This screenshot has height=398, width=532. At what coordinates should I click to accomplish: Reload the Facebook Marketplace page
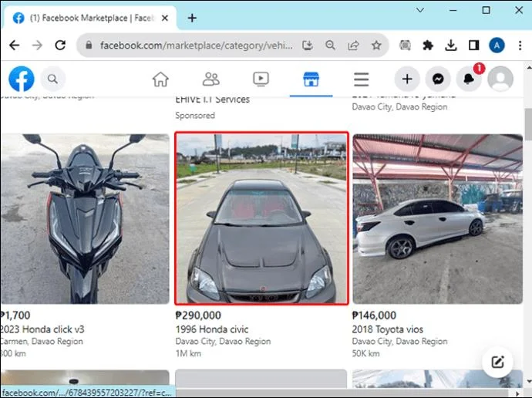click(x=60, y=46)
